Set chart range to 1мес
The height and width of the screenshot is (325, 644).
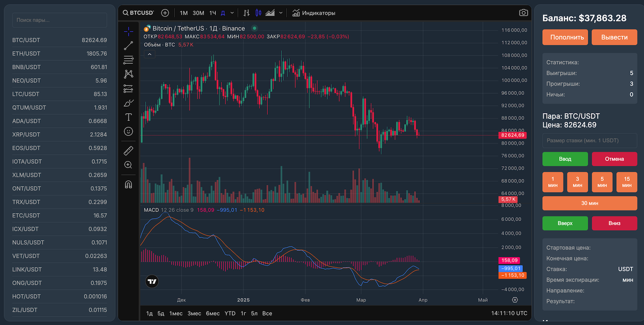(176, 313)
